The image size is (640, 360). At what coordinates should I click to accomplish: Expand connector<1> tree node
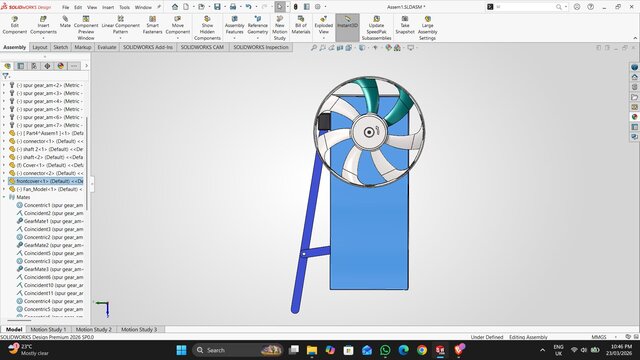4,141
